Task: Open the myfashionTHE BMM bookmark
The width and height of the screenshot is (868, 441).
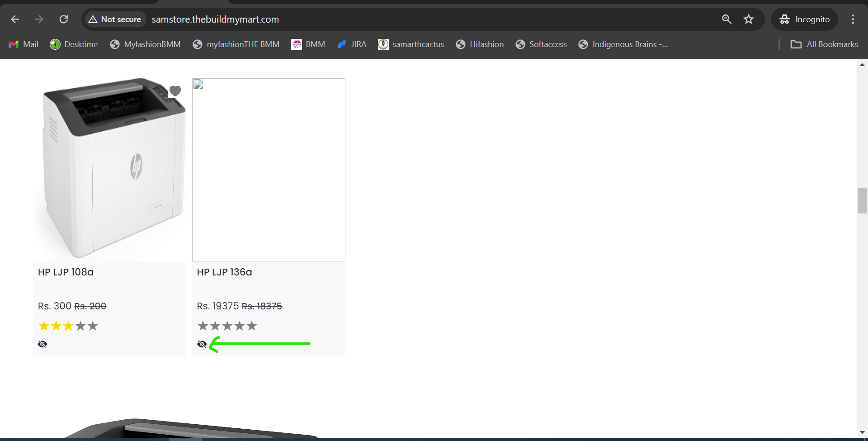Action: 236,44
